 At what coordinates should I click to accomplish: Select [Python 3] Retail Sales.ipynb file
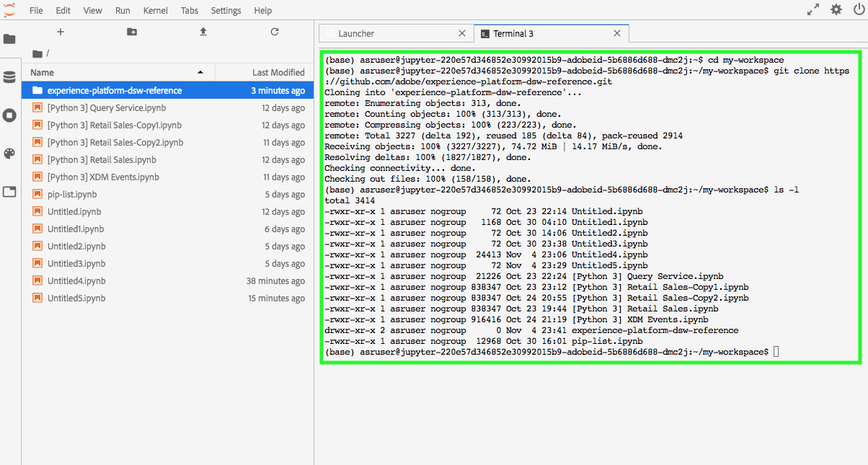tap(167, 160)
